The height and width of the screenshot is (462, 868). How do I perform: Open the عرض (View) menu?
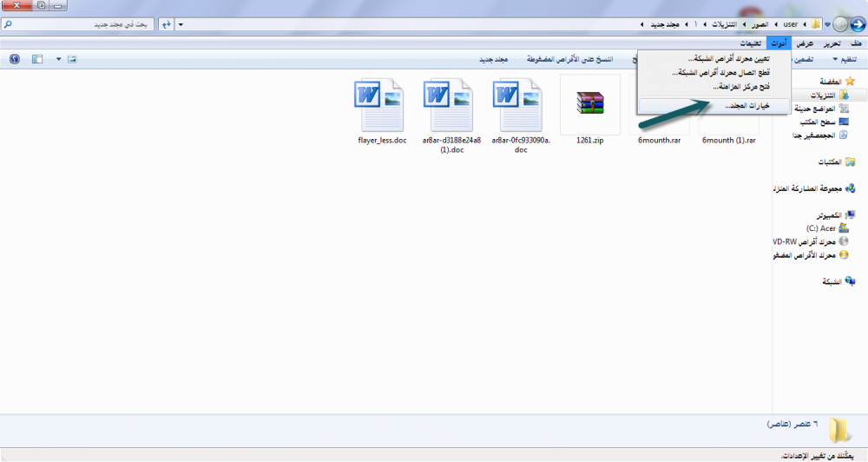click(806, 43)
